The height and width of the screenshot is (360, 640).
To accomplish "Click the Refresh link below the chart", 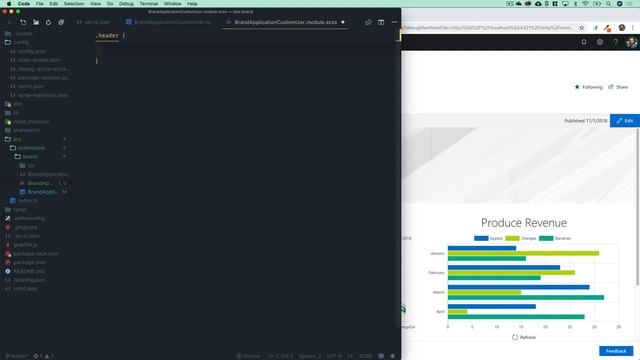I will click(x=524, y=337).
